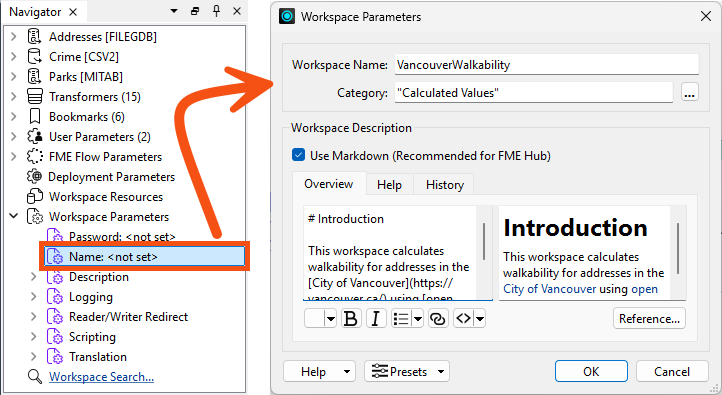Open the Reference... button
This screenshot has width=722, height=395.
649,319
